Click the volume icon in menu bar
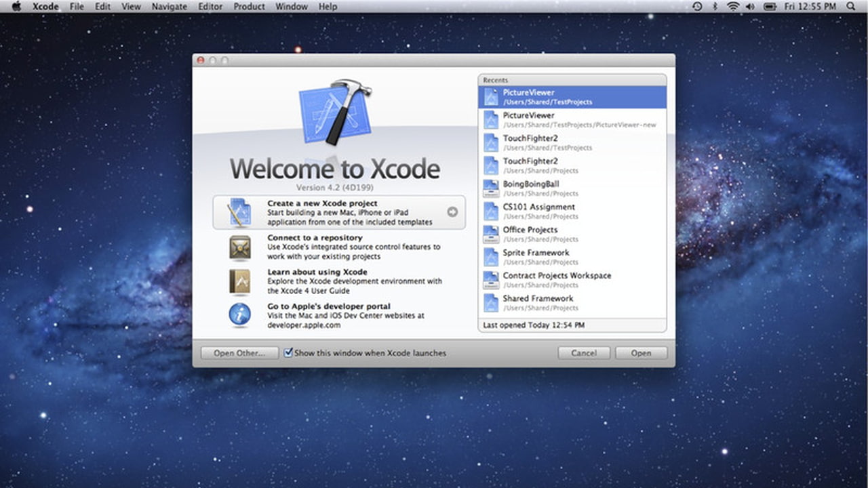The width and height of the screenshot is (868, 488). pyautogui.click(x=751, y=6)
